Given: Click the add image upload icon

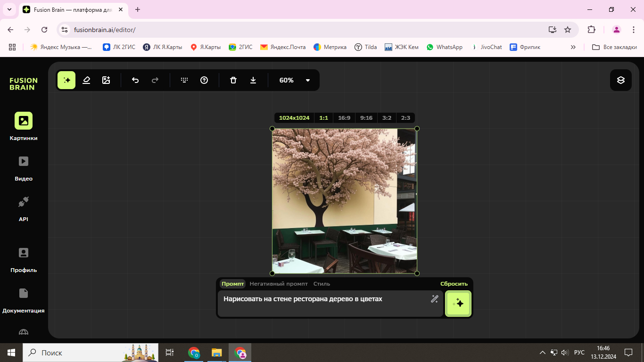Looking at the screenshot, I should point(106,80).
